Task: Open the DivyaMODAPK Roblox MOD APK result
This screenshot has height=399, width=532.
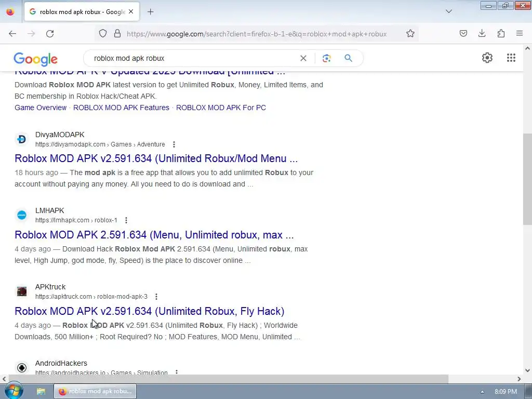Action: (x=156, y=158)
